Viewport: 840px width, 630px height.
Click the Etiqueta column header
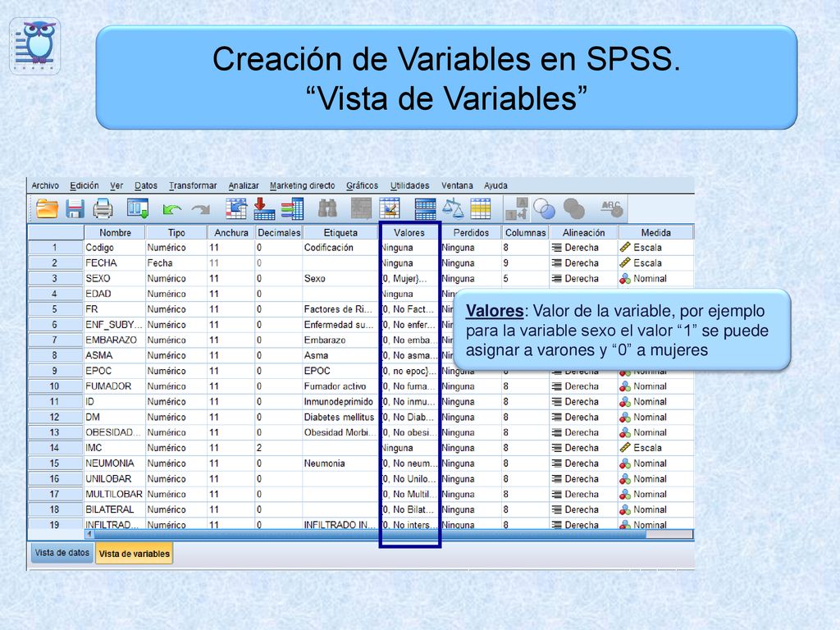[x=340, y=232]
